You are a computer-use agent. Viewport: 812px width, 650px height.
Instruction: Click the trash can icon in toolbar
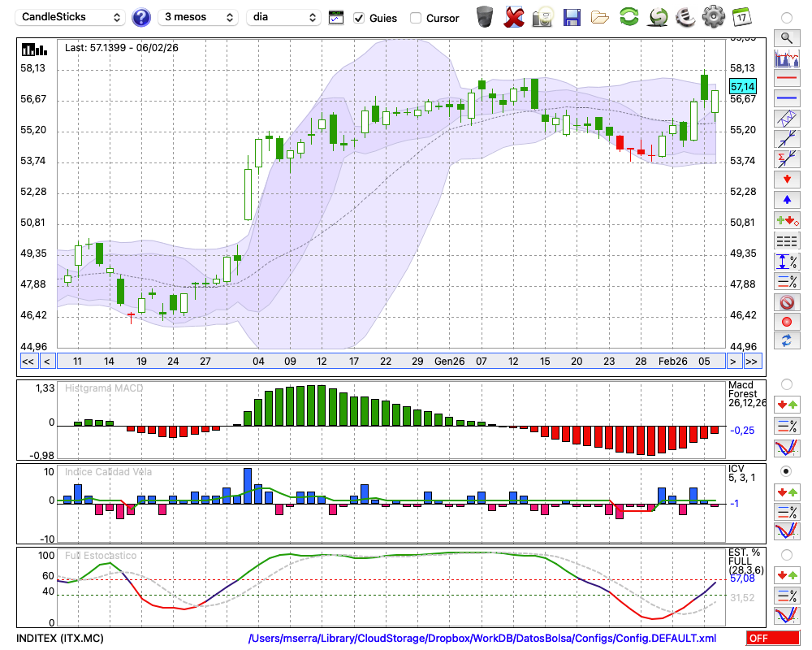coord(485,17)
